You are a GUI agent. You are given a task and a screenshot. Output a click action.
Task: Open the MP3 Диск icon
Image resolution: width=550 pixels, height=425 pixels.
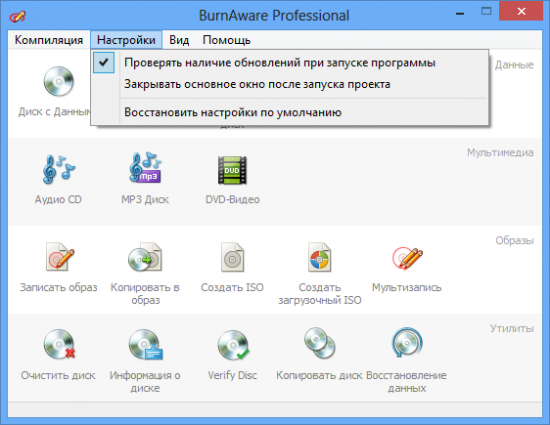(x=145, y=168)
